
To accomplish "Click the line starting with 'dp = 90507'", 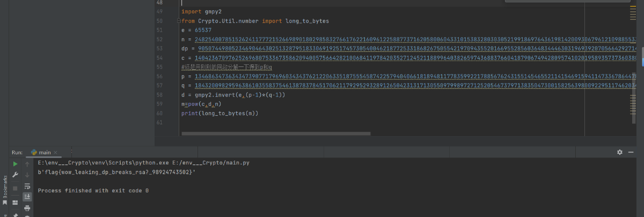I will pos(409,48).
